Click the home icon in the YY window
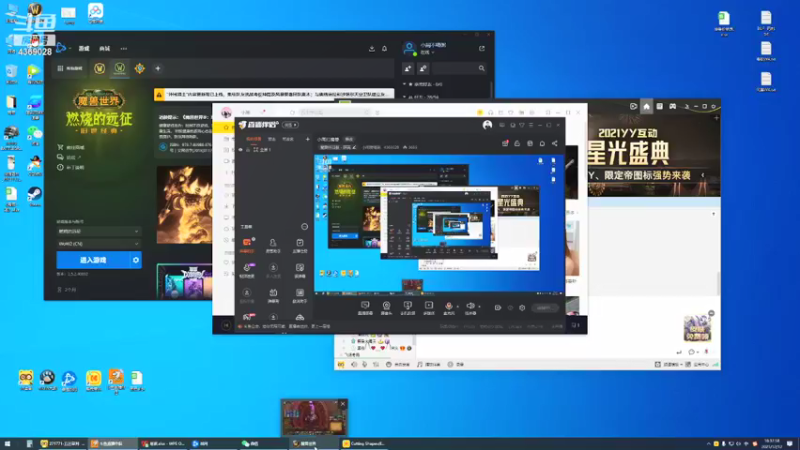Viewport: 800px width, 450px height. [x=646, y=106]
